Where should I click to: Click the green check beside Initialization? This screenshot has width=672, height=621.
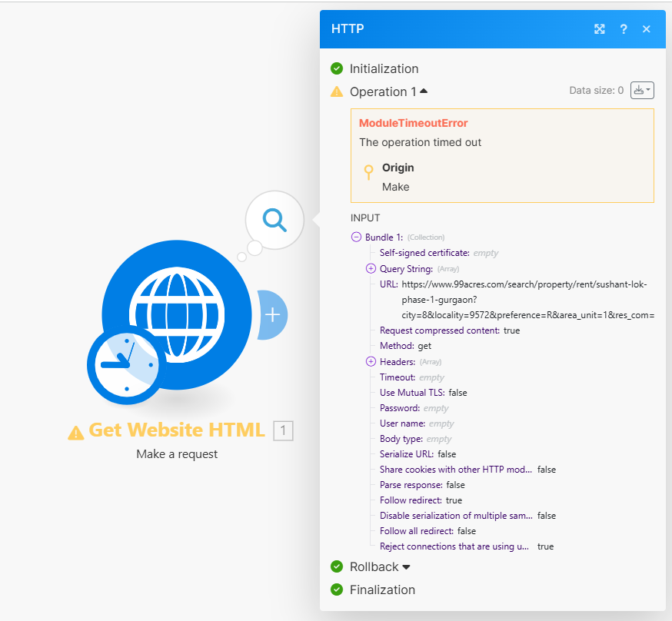(x=337, y=68)
